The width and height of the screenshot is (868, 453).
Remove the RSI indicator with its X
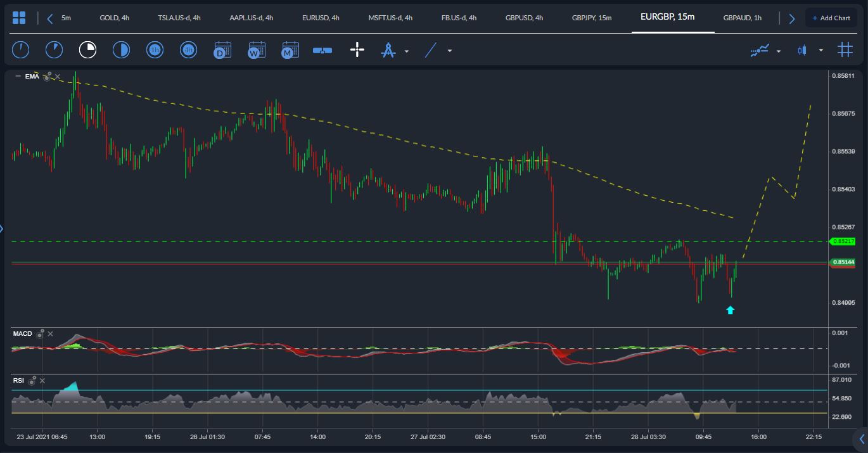click(x=42, y=381)
